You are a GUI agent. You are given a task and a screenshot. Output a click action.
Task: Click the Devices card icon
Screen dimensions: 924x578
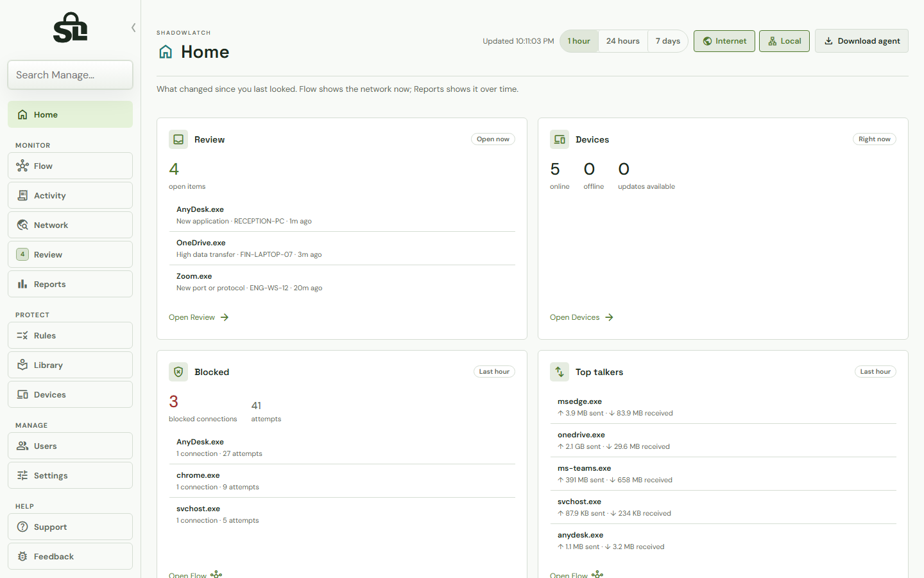[x=560, y=139]
